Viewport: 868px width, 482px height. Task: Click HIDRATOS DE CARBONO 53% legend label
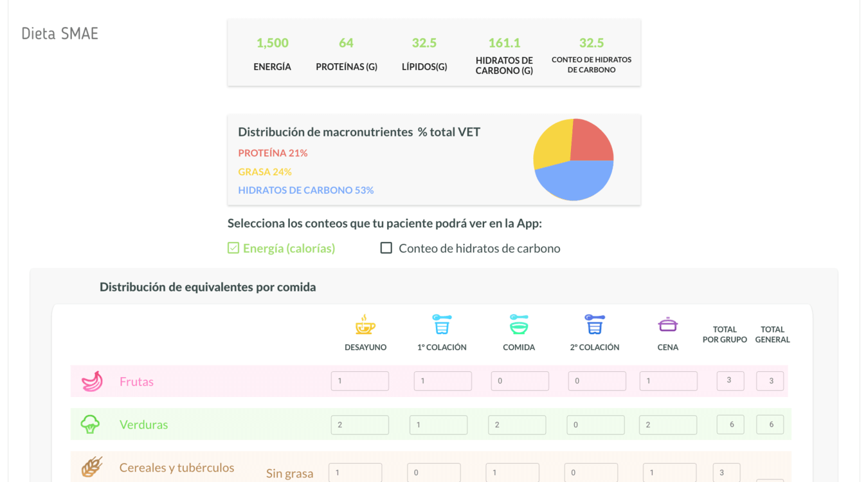pos(306,190)
